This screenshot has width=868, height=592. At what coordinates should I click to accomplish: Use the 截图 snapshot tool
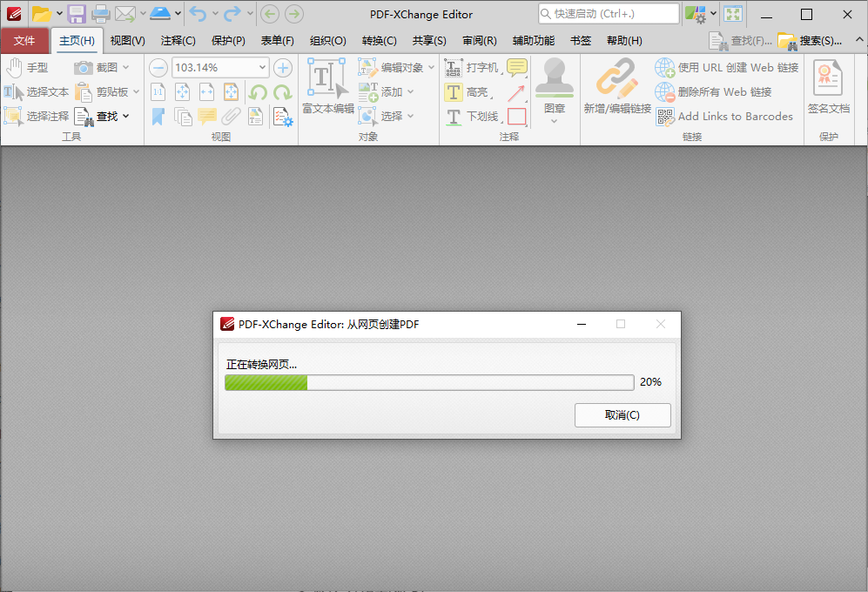(104, 66)
